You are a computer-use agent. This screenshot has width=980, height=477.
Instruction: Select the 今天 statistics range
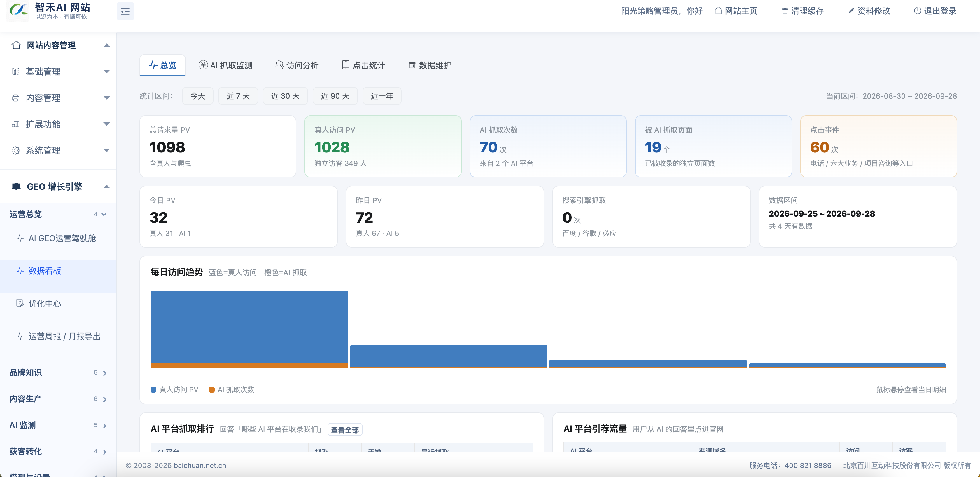point(198,96)
